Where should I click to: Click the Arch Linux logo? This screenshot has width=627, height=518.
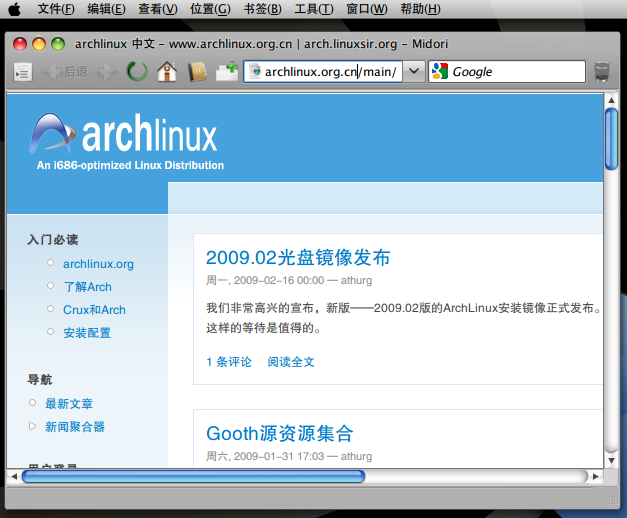pyautogui.click(x=124, y=133)
